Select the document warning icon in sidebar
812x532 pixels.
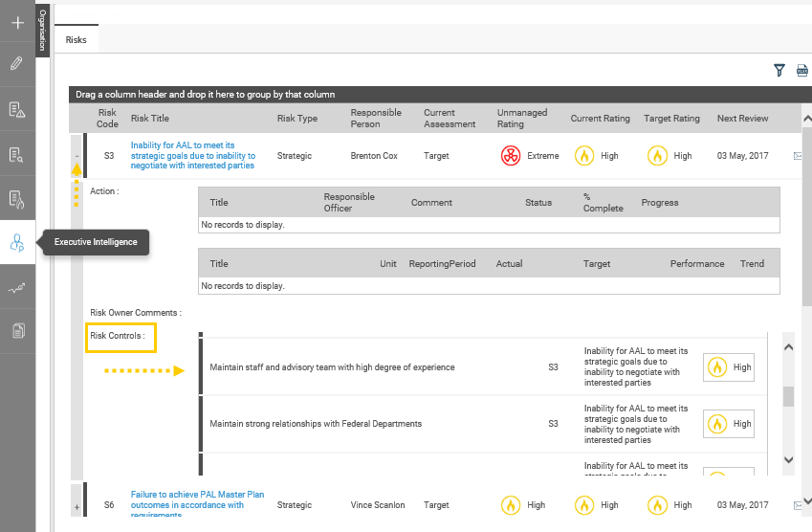point(17,109)
